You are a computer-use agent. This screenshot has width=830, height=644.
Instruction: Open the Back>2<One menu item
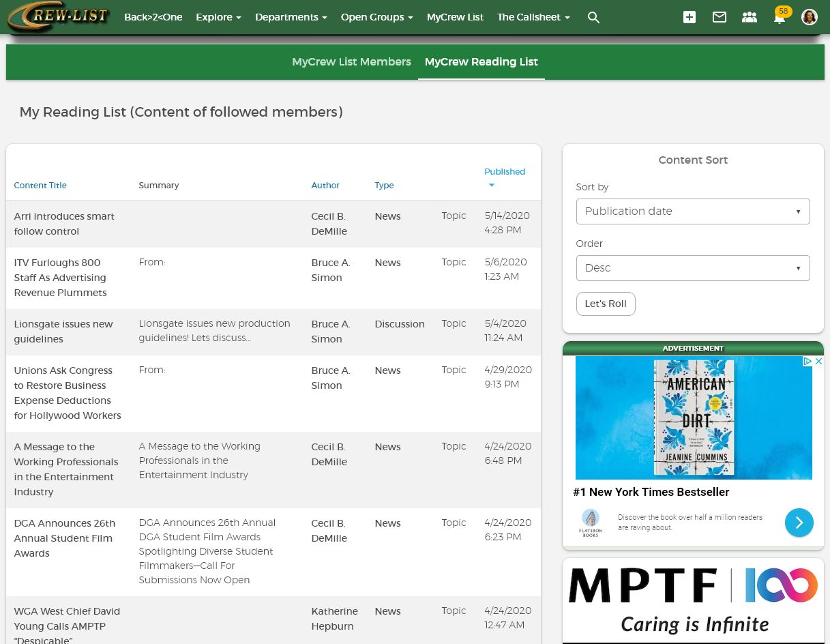pyautogui.click(x=153, y=17)
